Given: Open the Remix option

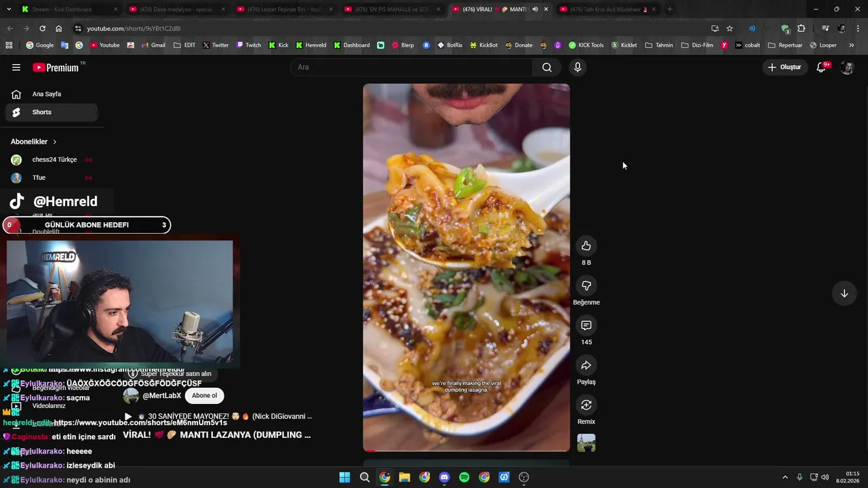Looking at the screenshot, I should pyautogui.click(x=586, y=405).
